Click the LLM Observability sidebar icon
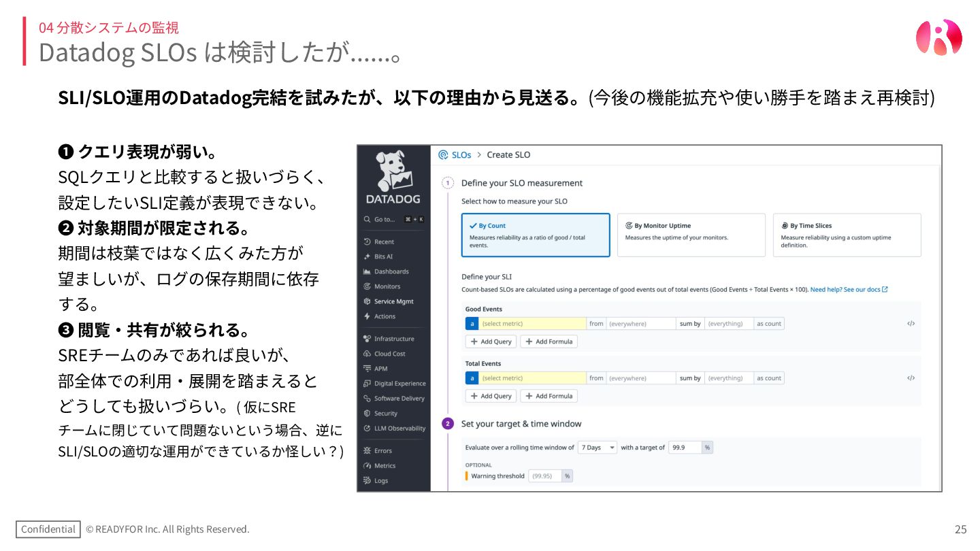Image resolution: width=980 pixels, height=551 pixels. click(367, 429)
